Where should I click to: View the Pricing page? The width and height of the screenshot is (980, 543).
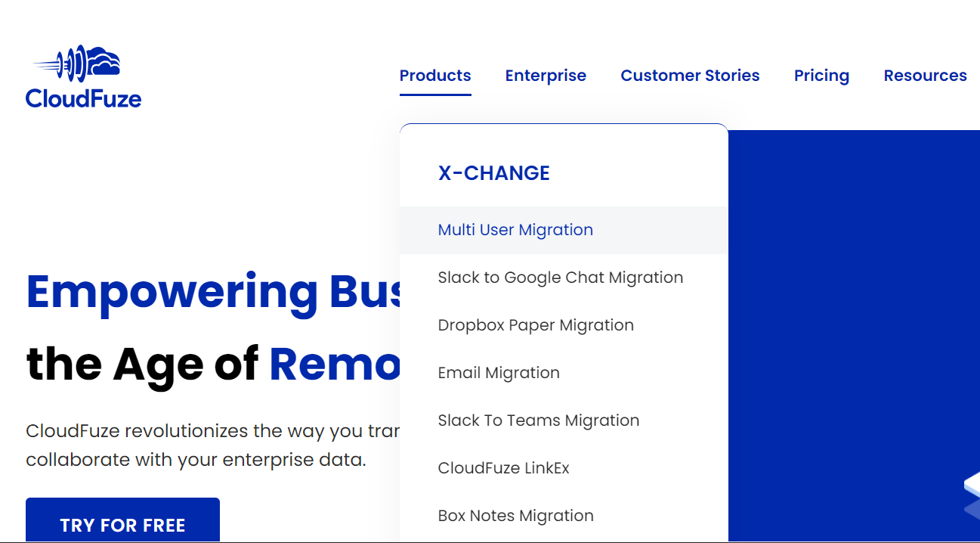[821, 75]
